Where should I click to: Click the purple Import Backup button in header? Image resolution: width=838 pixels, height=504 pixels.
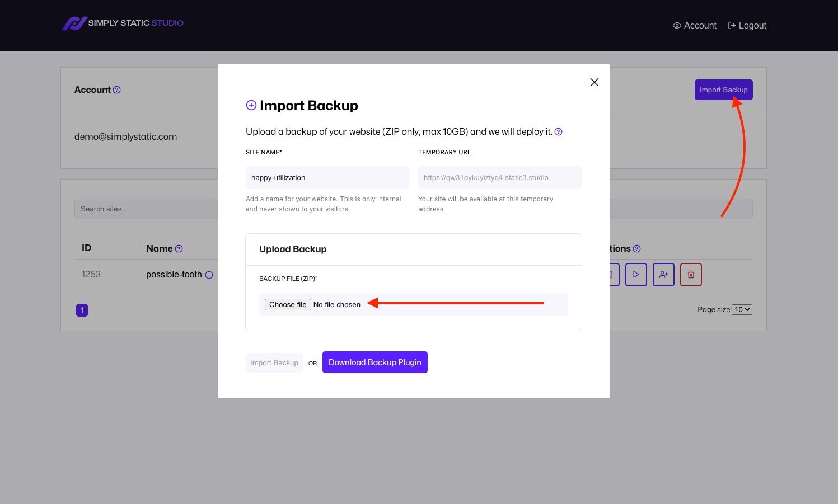pyautogui.click(x=723, y=90)
